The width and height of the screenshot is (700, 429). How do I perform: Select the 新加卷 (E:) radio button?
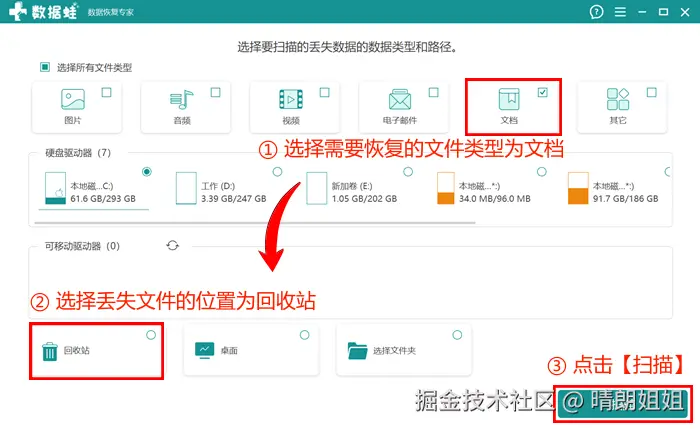[408, 171]
